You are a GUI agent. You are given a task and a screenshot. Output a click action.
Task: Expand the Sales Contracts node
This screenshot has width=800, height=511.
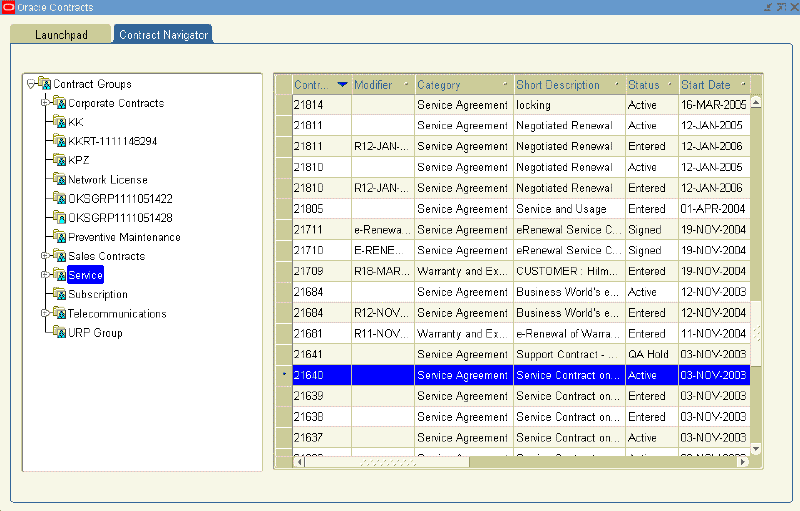click(x=45, y=256)
